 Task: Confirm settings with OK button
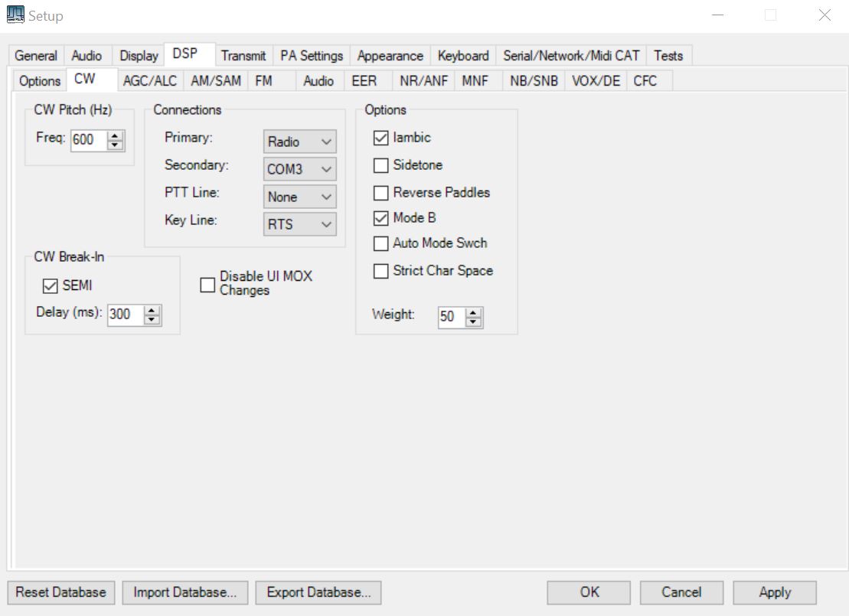[x=589, y=593]
